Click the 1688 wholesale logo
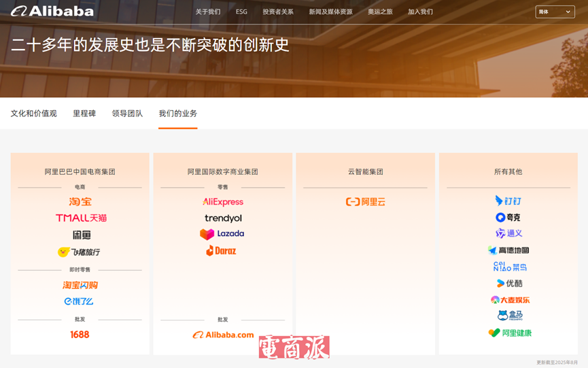Viewport: 588px width, 368px height. [80, 335]
